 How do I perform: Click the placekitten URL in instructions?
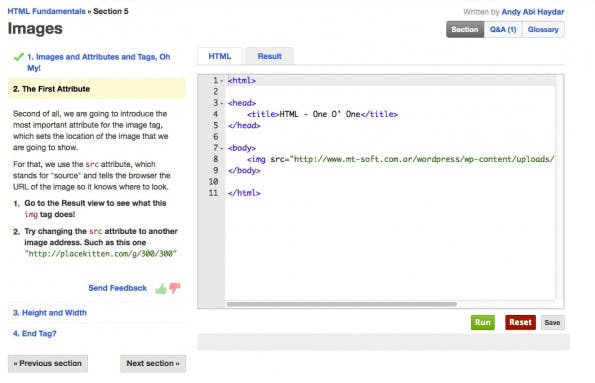click(x=101, y=254)
